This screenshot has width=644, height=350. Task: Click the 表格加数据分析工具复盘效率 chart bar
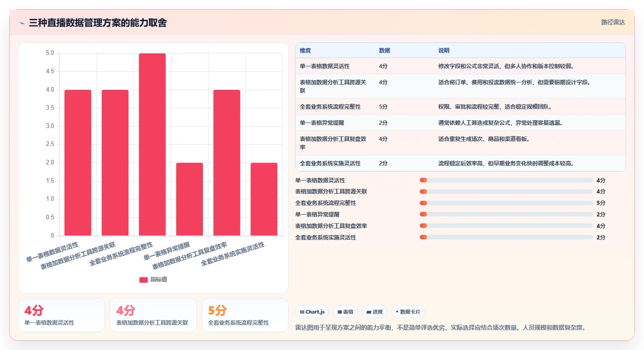227,163
